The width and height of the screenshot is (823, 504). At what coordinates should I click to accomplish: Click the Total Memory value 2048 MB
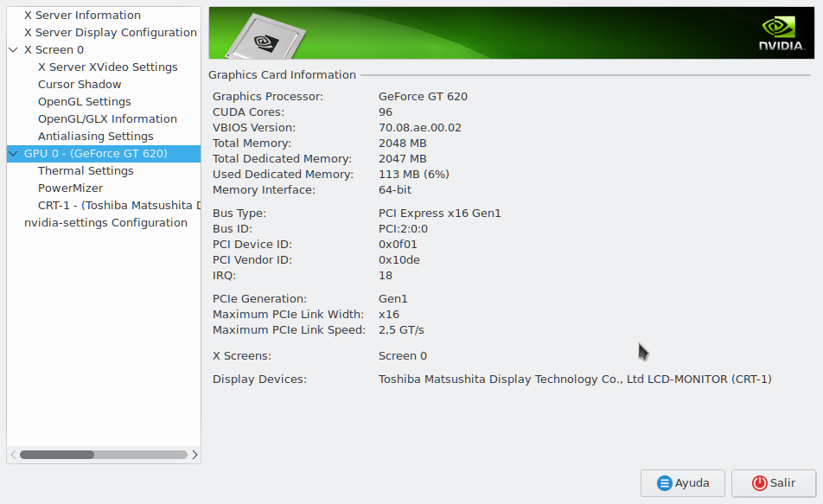coord(403,144)
